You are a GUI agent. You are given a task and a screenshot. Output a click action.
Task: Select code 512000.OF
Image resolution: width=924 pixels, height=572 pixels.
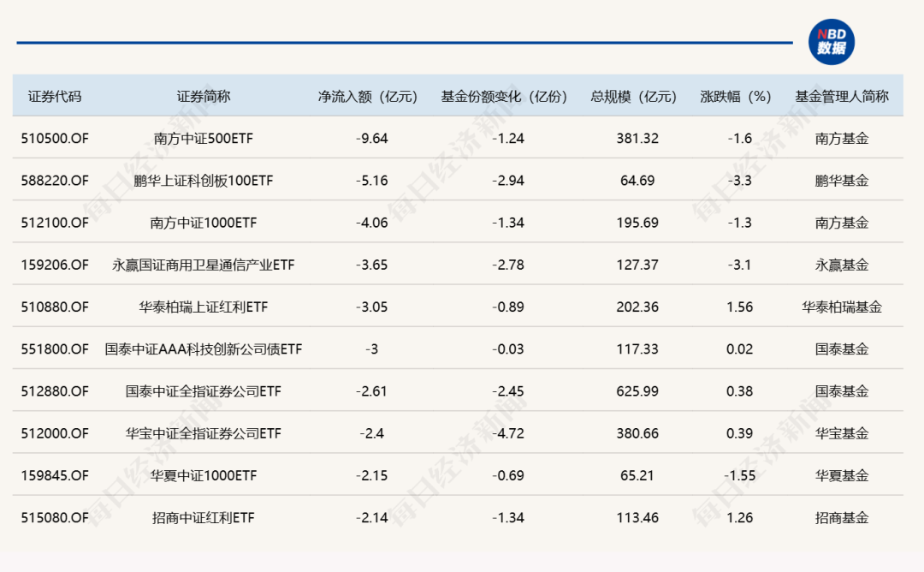[x=55, y=433]
